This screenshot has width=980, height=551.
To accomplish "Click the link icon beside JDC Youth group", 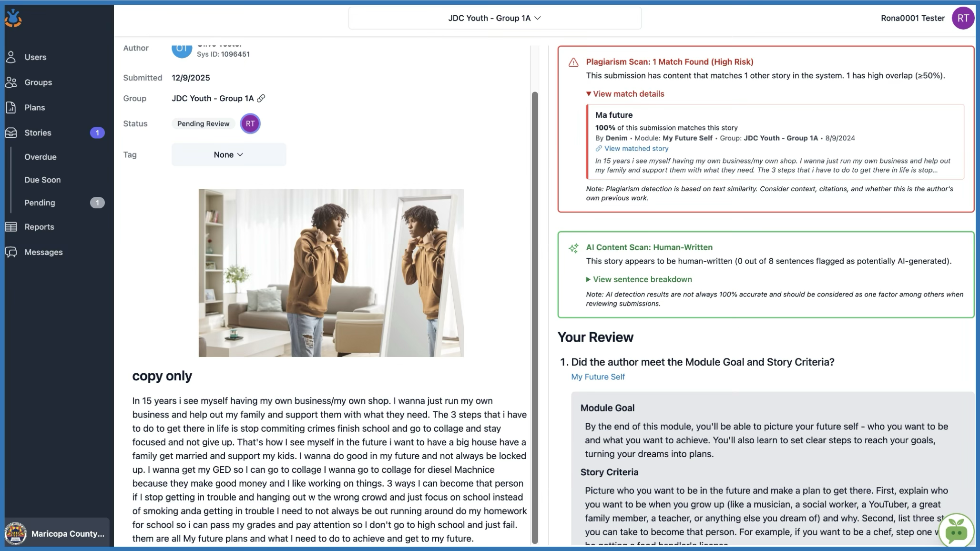I will tap(261, 98).
